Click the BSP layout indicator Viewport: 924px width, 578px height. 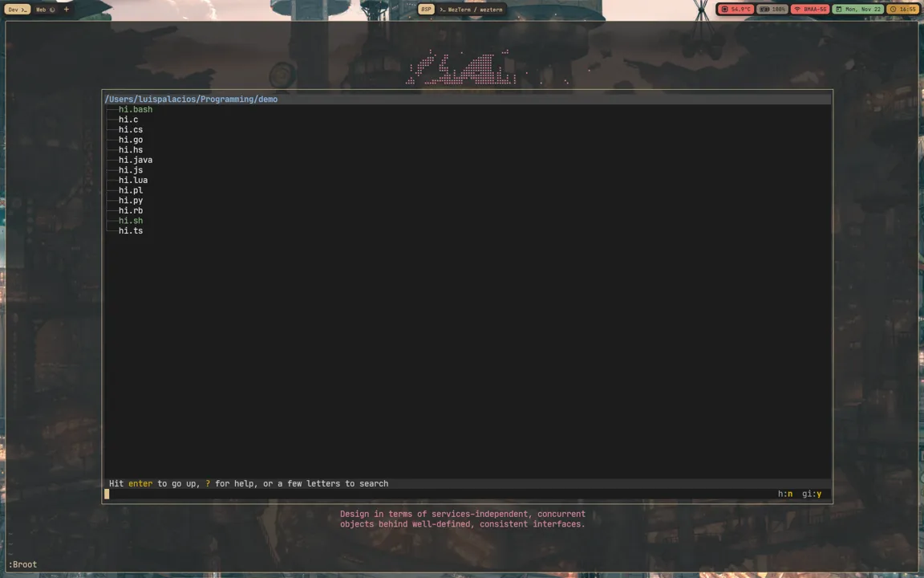tap(426, 10)
